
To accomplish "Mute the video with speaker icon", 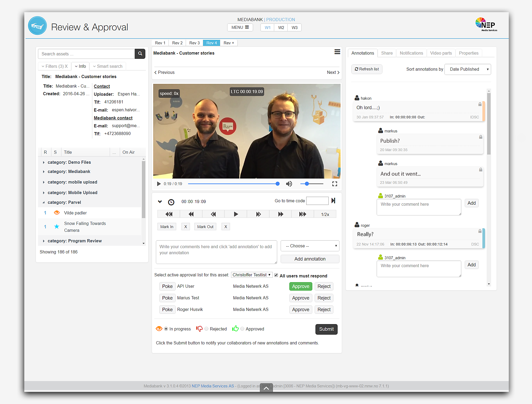I will click(289, 184).
